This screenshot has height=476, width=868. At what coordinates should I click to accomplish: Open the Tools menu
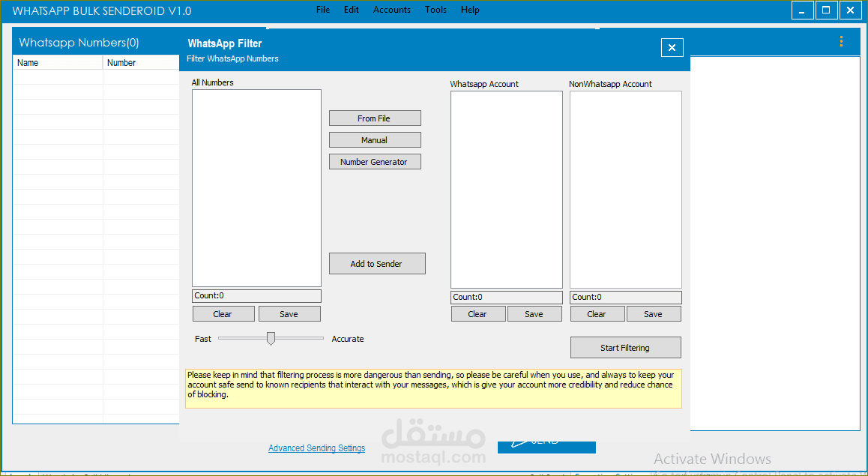[435, 10]
